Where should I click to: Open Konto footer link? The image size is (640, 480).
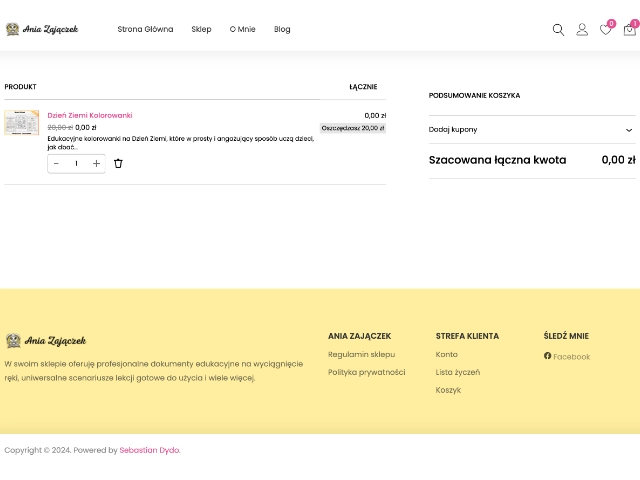pyautogui.click(x=447, y=354)
